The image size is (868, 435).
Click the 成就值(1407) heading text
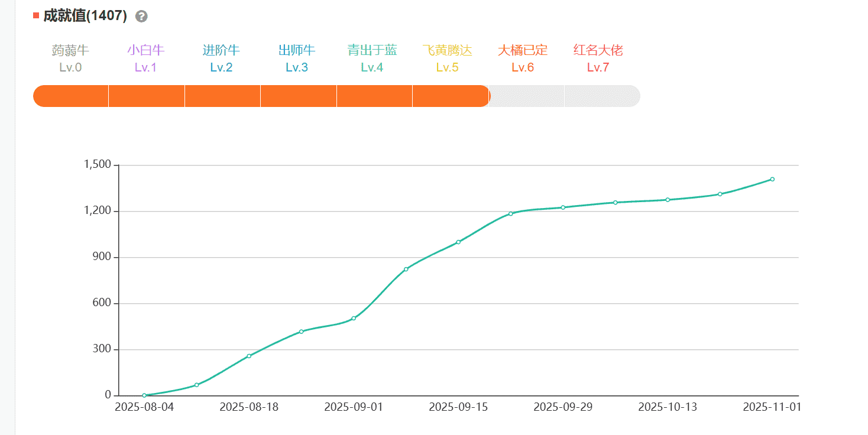(85, 16)
